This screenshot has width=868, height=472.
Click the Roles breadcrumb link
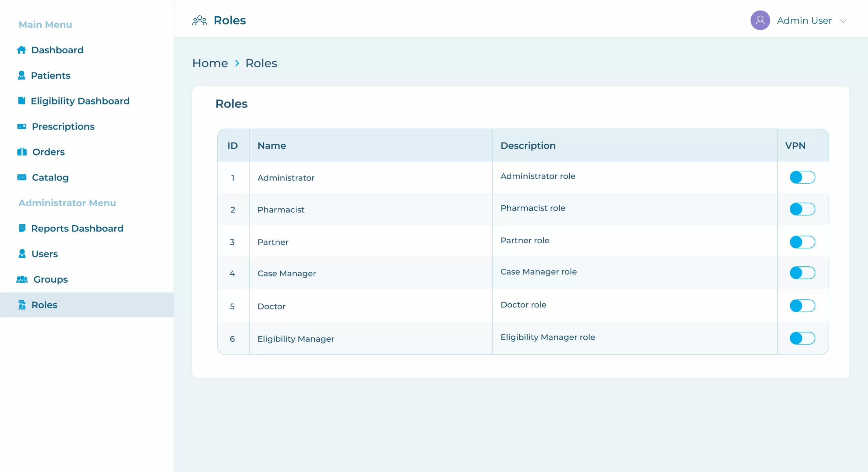click(x=261, y=63)
